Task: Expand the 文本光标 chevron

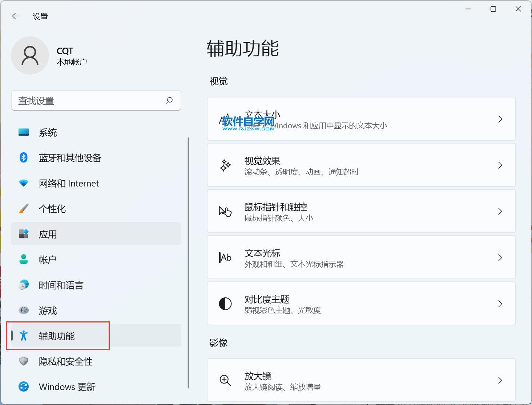Action: point(500,257)
